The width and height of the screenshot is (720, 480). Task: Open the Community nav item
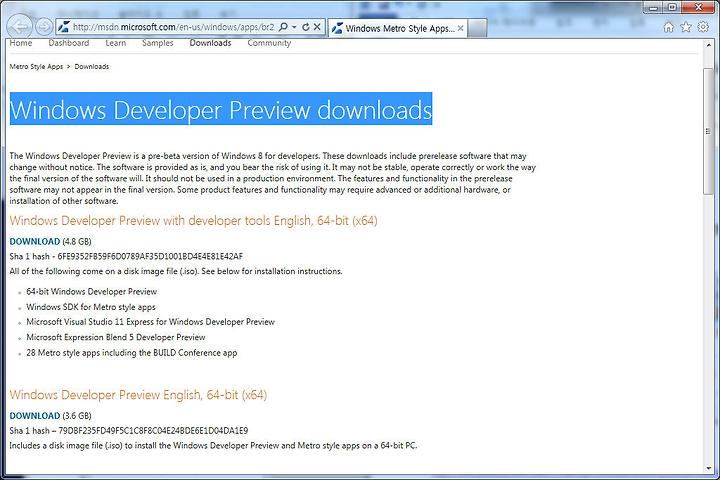pos(269,43)
